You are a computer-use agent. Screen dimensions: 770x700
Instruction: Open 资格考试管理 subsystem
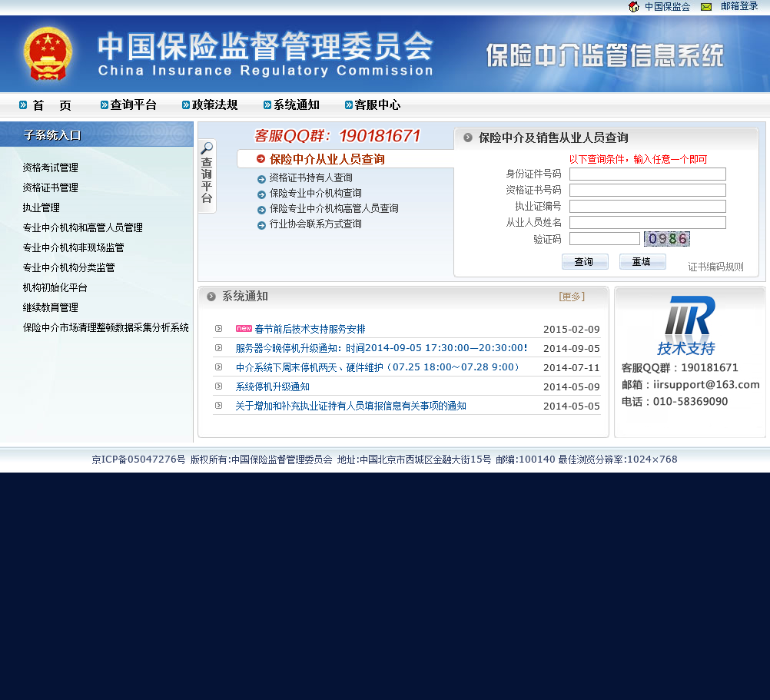coord(51,168)
